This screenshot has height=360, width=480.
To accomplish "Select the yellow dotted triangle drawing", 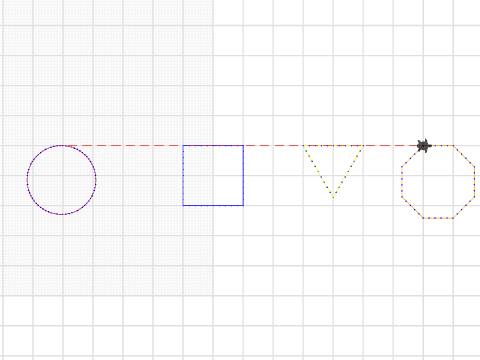I will (x=333, y=171).
